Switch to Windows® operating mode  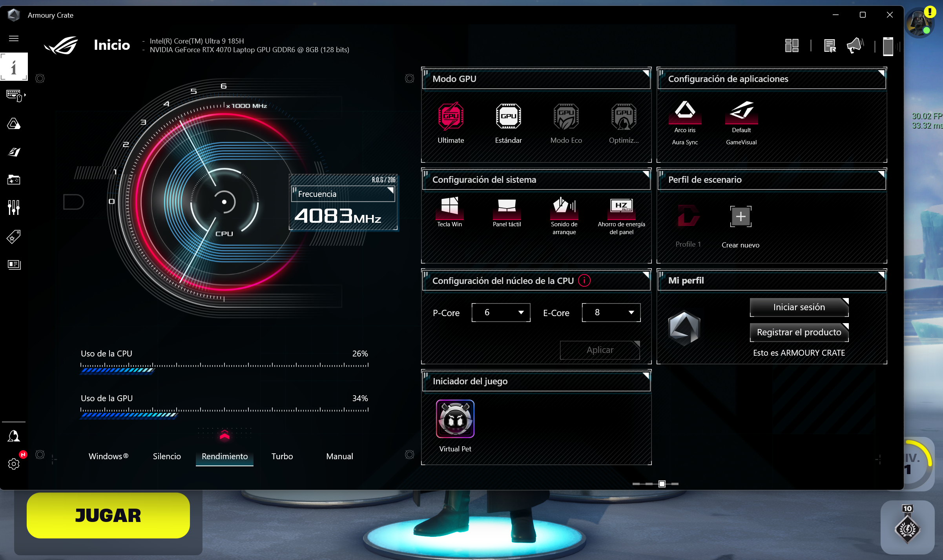108,456
